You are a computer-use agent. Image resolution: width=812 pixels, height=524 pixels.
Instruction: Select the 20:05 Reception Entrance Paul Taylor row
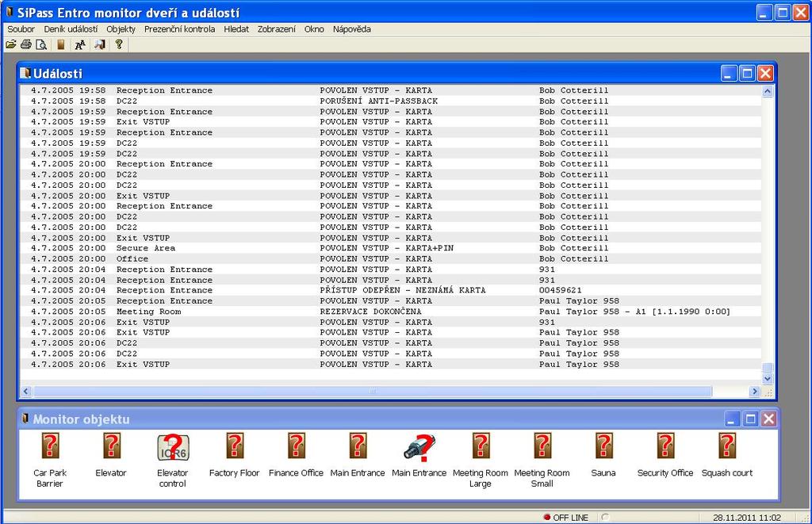pos(391,300)
